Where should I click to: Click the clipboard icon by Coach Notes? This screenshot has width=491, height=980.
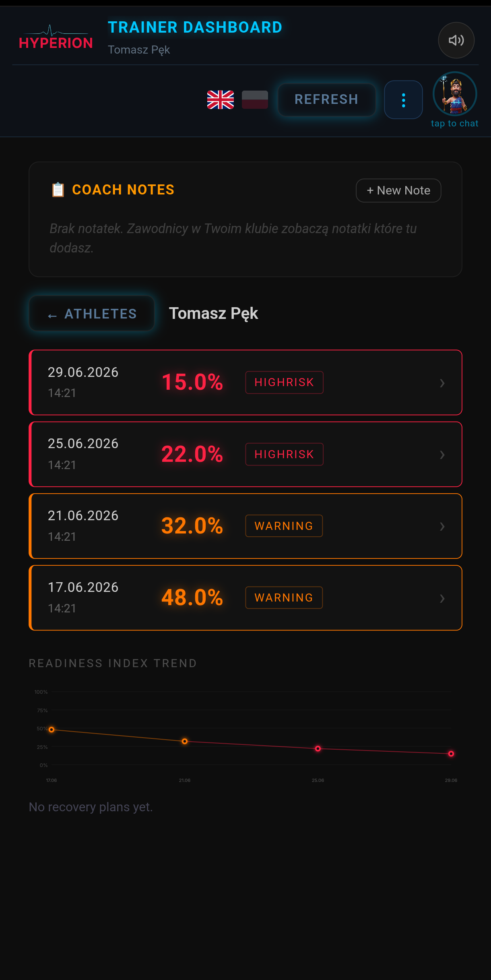[58, 190]
